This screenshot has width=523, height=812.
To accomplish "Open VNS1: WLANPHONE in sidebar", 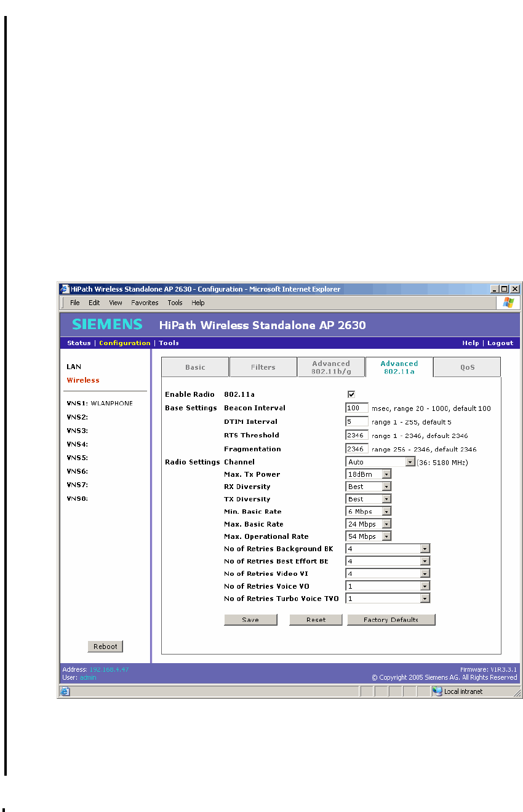I will (100, 404).
